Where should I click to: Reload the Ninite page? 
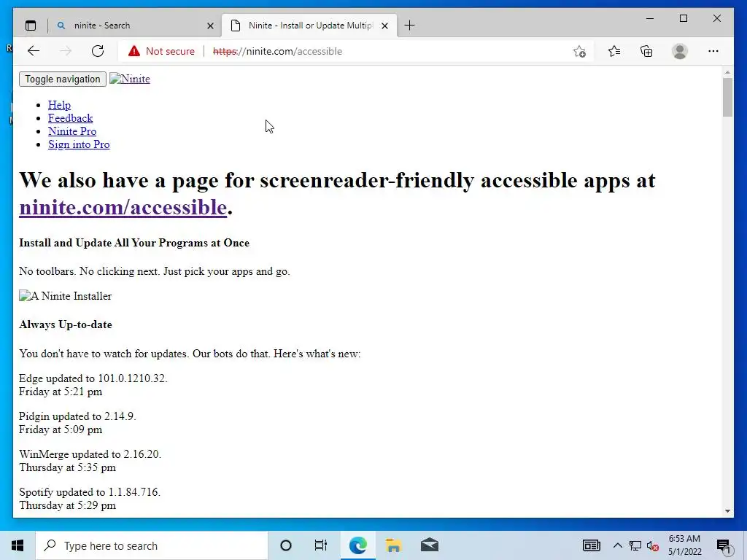(98, 51)
